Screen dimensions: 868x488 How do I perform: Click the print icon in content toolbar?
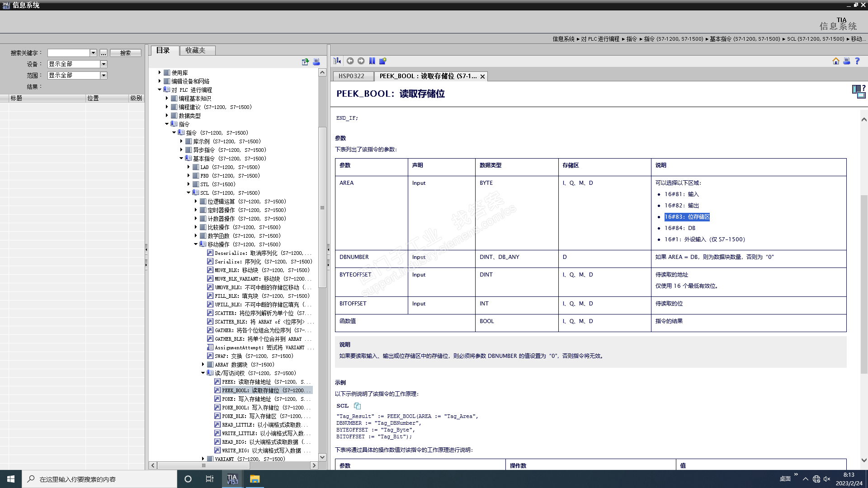[846, 61]
